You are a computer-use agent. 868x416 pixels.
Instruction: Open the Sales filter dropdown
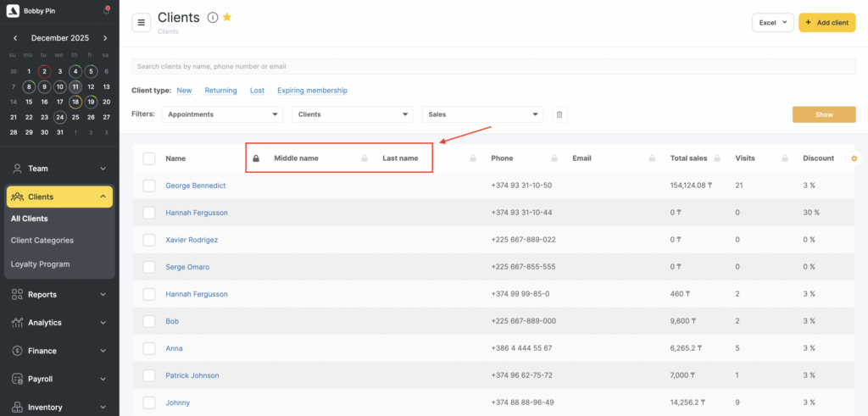point(482,114)
